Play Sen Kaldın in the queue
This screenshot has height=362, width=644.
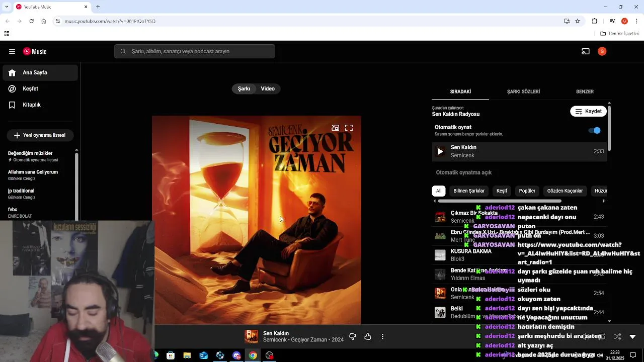(x=440, y=151)
